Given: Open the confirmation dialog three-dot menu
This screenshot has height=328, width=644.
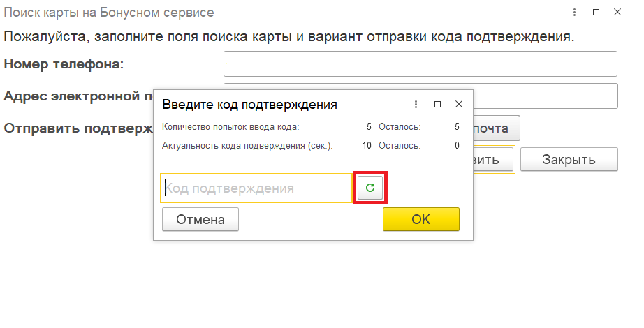Looking at the screenshot, I should coord(416,104).
